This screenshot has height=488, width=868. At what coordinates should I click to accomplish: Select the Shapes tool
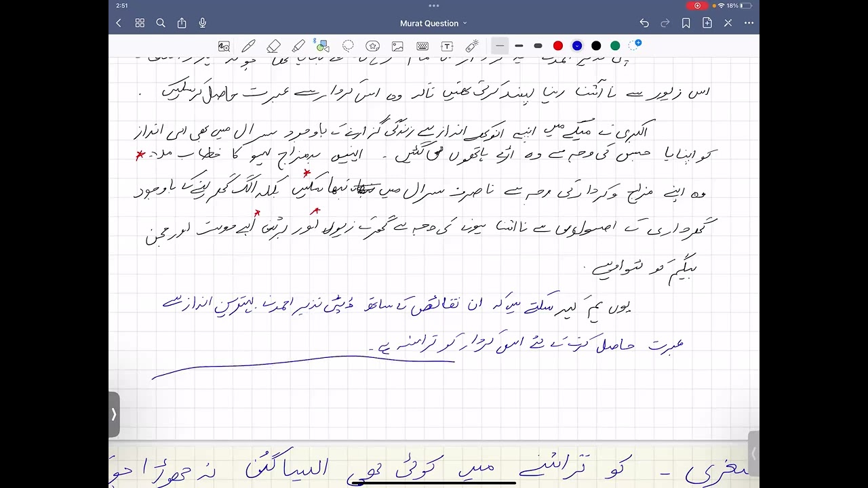pyautogui.click(x=322, y=46)
